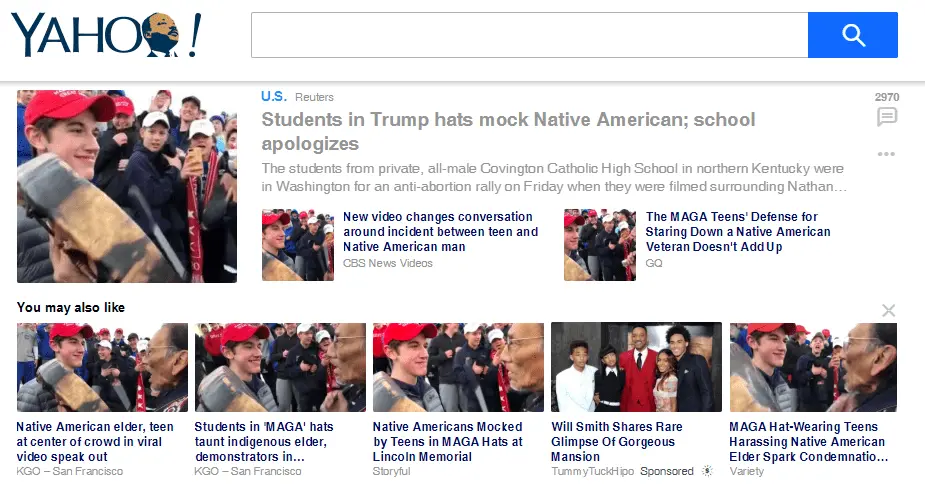The image size is (925, 499).
Task: Open main story's large photo
Action: click(127, 186)
